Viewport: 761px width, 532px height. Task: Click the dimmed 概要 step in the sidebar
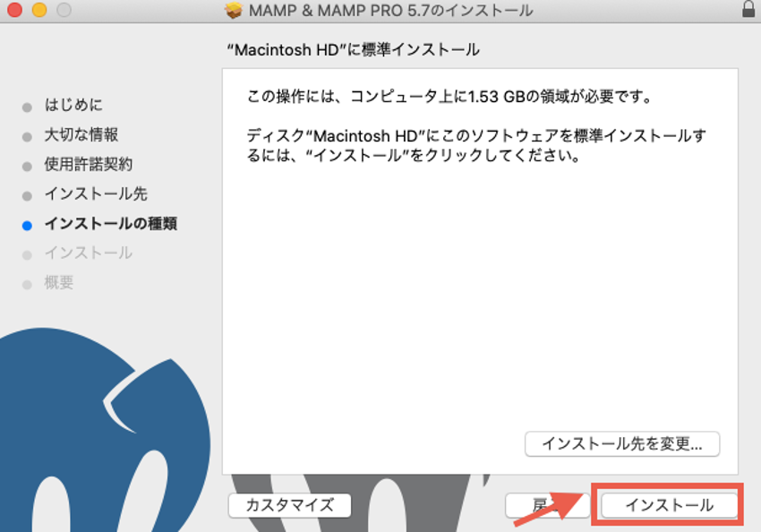59,282
